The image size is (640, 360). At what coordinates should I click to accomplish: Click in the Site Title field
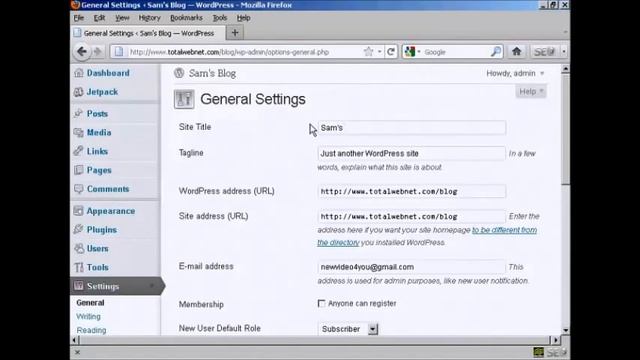tap(411, 128)
